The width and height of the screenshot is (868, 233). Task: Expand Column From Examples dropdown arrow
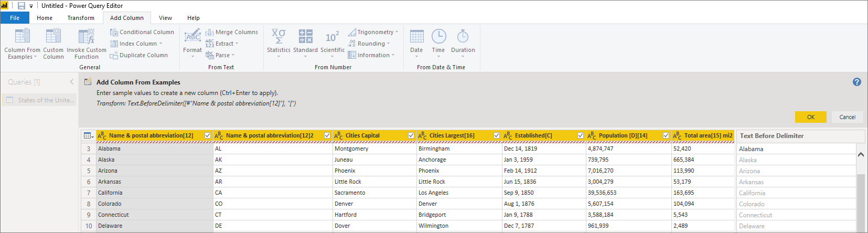35,57
